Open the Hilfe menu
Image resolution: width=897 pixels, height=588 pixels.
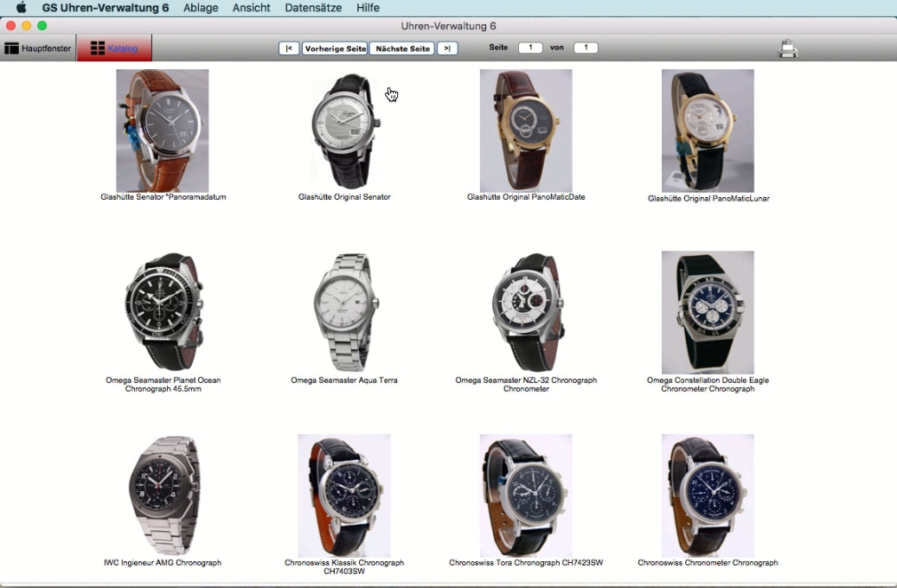[368, 8]
